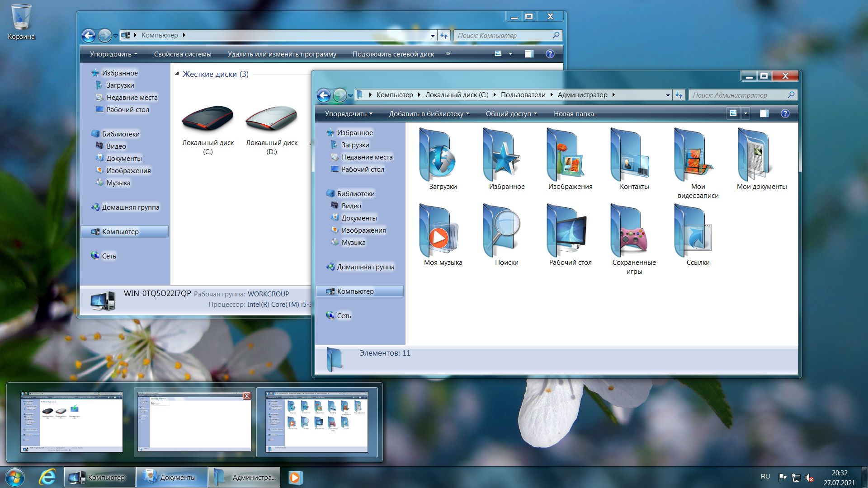
Task: Open Локальный диск (C:) drive icon
Action: click(x=208, y=120)
